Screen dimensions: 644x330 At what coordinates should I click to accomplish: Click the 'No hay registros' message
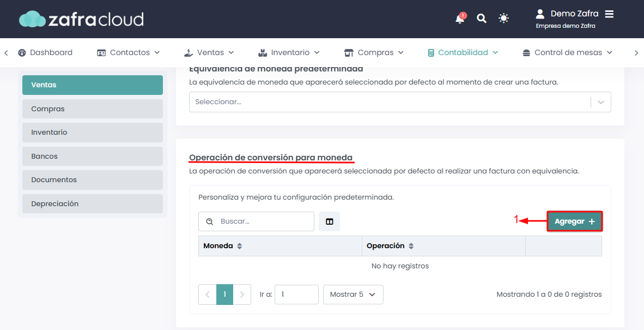[x=400, y=266]
